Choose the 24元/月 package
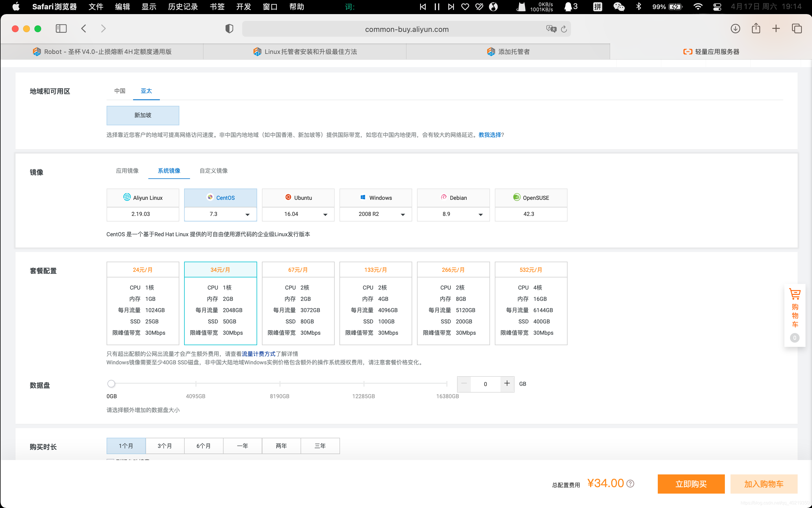The height and width of the screenshot is (508, 812). [x=143, y=303]
